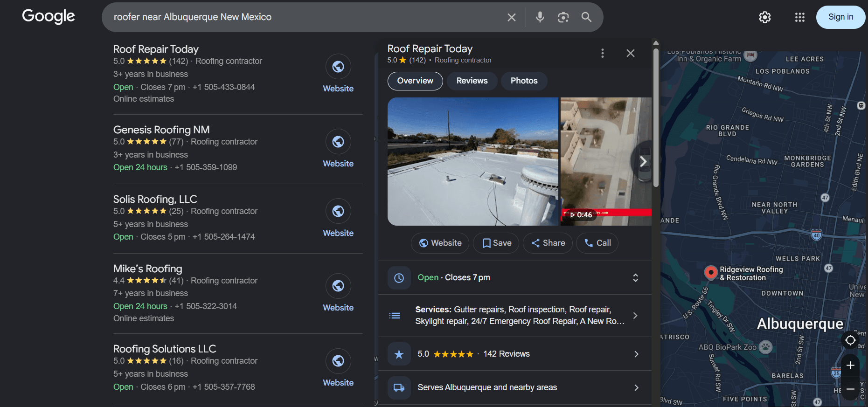Screen dimensions: 868x407
Task: Click the service area truck icon
Action: point(399,388)
